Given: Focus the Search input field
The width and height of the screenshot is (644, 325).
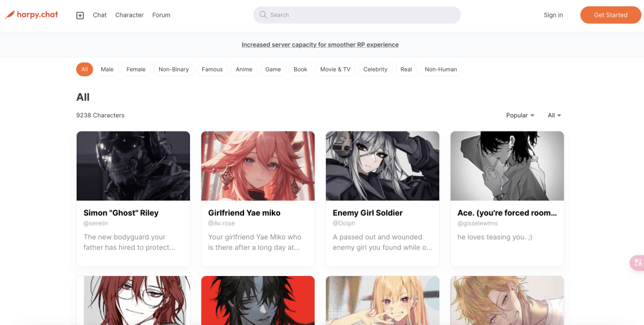Looking at the screenshot, I should pyautogui.click(x=357, y=15).
